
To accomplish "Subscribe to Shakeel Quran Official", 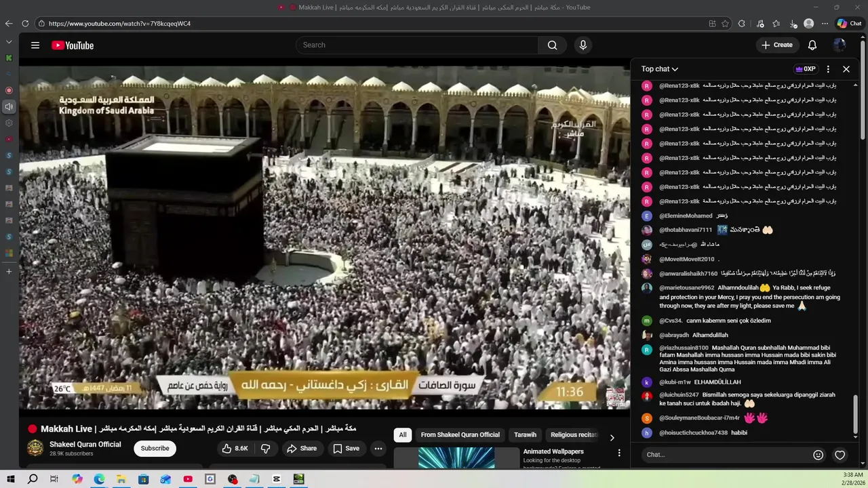I will pyautogui.click(x=155, y=448).
